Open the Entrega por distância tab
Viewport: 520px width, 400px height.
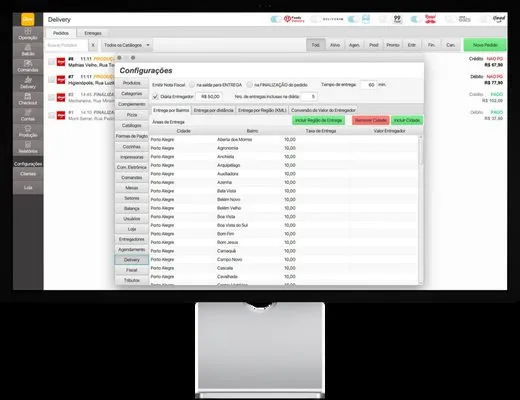coord(213,110)
